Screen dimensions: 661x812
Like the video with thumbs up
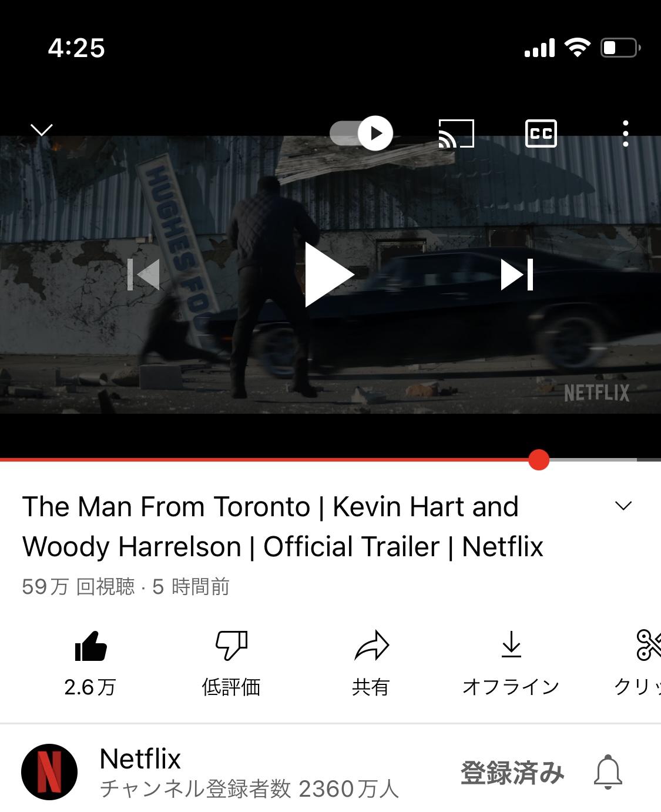pos(90,646)
